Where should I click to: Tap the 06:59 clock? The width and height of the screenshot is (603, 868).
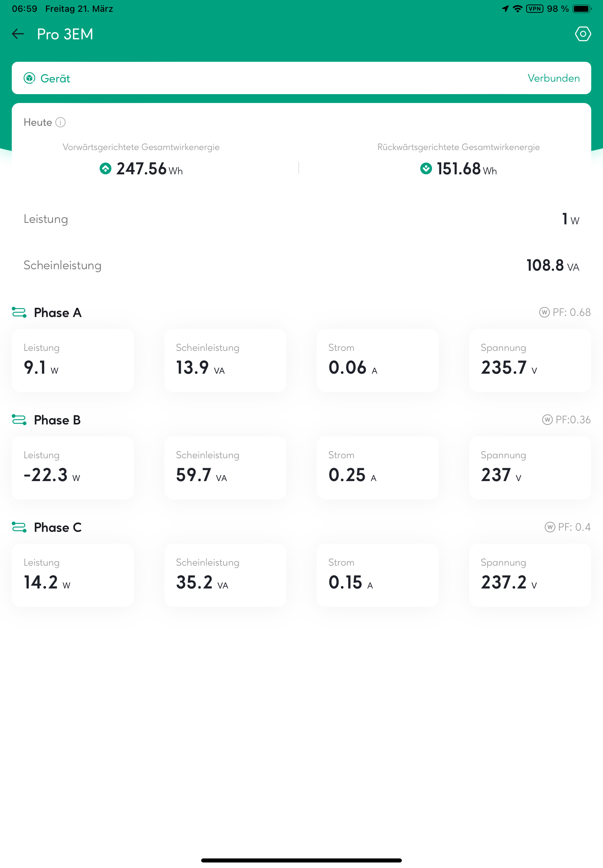click(25, 9)
